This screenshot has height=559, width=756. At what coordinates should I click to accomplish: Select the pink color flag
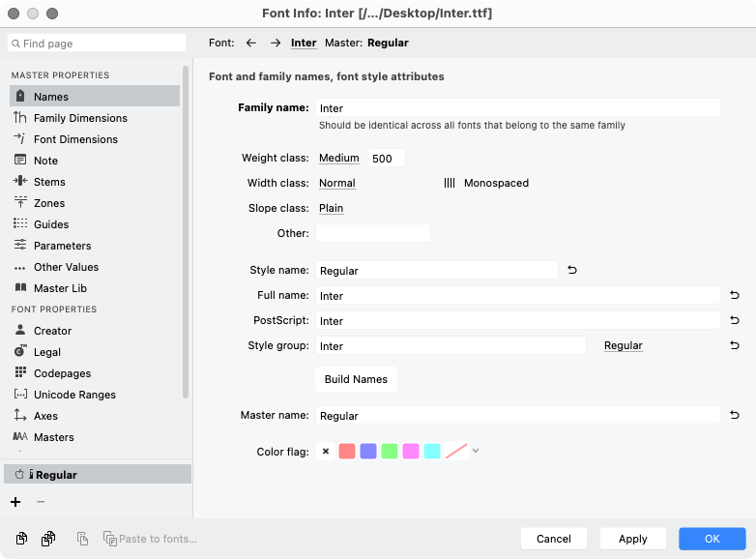pos(411,451)
